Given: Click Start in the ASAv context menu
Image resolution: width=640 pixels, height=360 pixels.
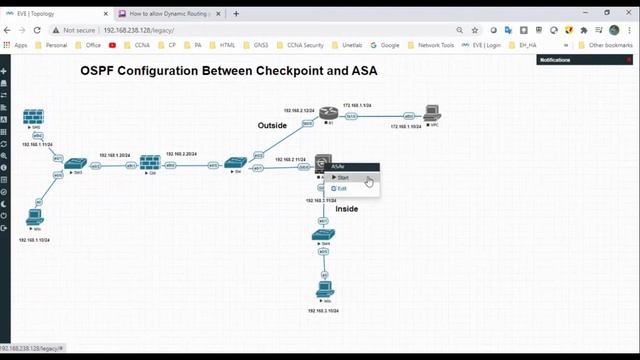Looking at the screenshot, I should 351,178.
